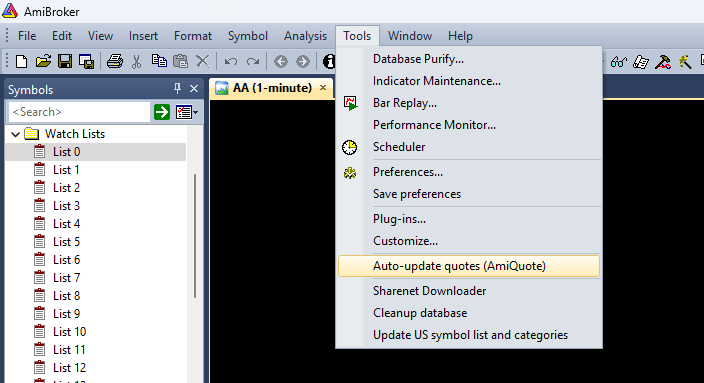Image resolution: width=704 pixels, height=383 pixels.
Task: Click the green arrow next to Search
Action: (x=162, y=112)
